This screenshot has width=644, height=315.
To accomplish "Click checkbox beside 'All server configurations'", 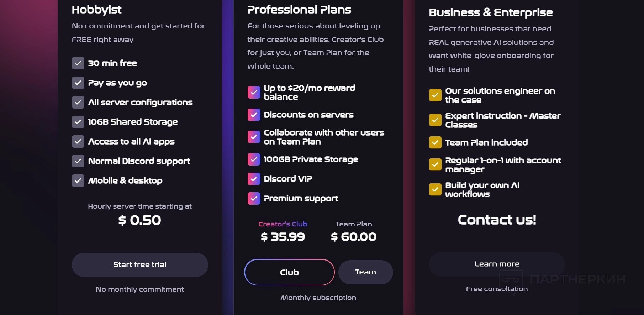I will click(78, 103).
